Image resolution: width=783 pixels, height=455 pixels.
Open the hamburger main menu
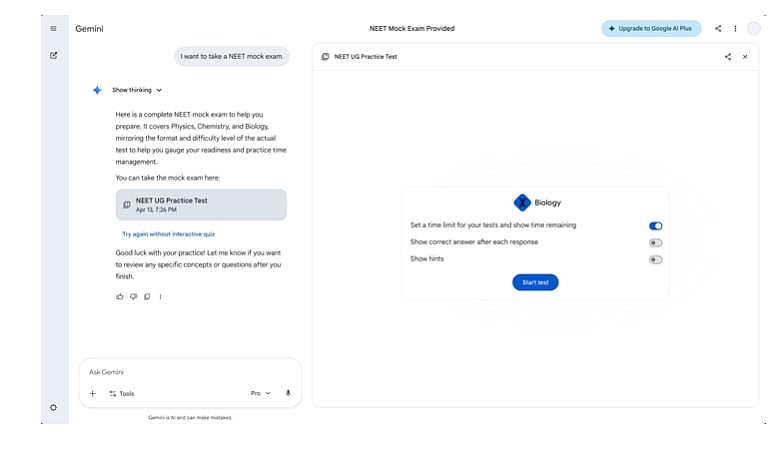click(x=53, y=28)
